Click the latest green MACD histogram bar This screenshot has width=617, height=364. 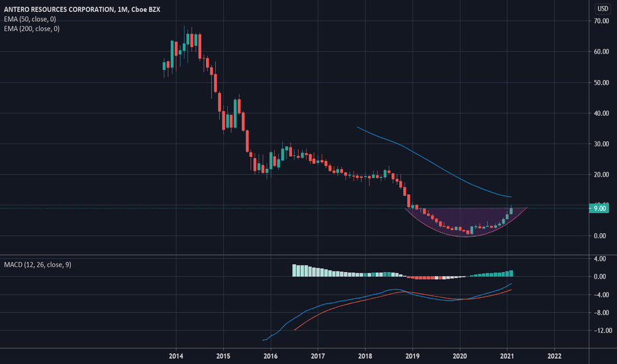click(x=511, y=273)
